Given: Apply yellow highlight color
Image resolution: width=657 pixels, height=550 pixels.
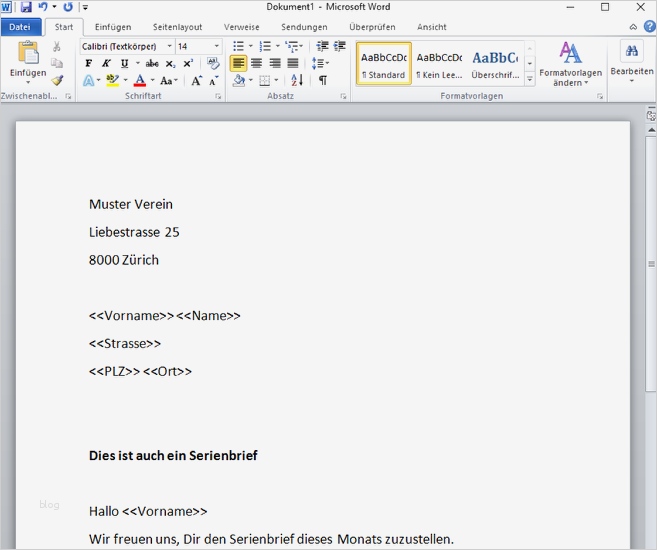Looking at the screenshot, I should (112, 80).
